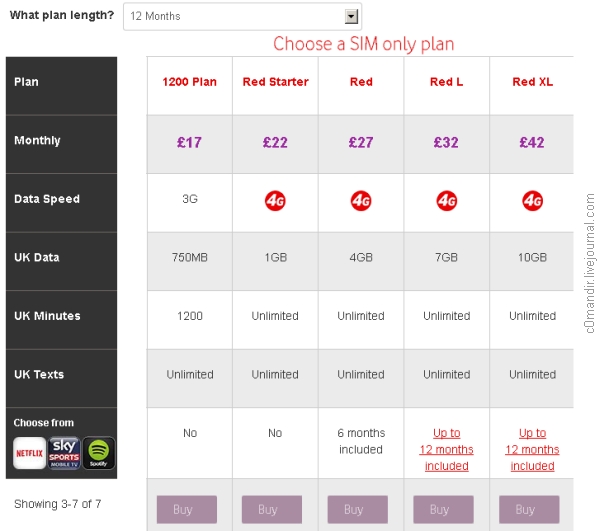
Task: Click the 4G icon under Red Starter
Action: [x=275, y=201]
